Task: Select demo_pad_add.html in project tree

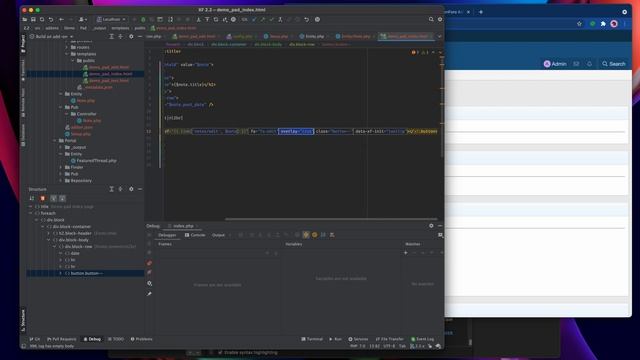Action: pyautogui.click(x=109, y=67)
